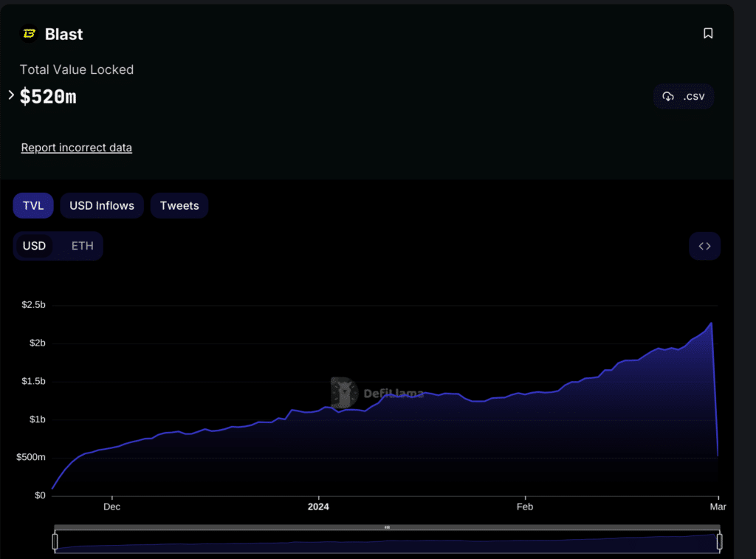The image size is (756, 559).
Task: Click the Feb x-axis label
Action: [525, 507]
